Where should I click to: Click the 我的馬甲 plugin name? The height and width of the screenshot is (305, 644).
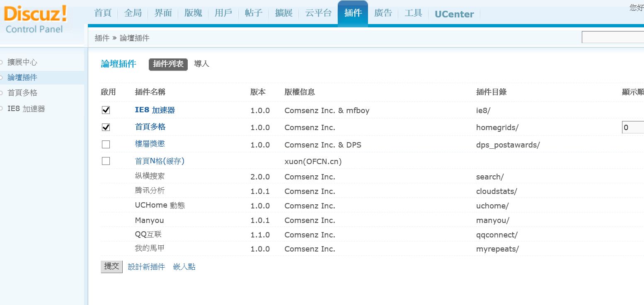150,249
